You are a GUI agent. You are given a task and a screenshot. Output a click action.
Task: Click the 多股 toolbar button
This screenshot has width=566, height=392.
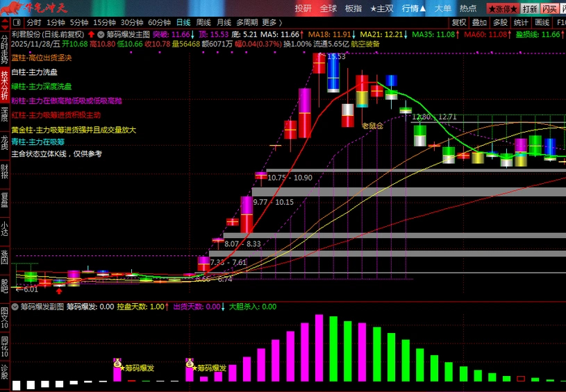500,22
